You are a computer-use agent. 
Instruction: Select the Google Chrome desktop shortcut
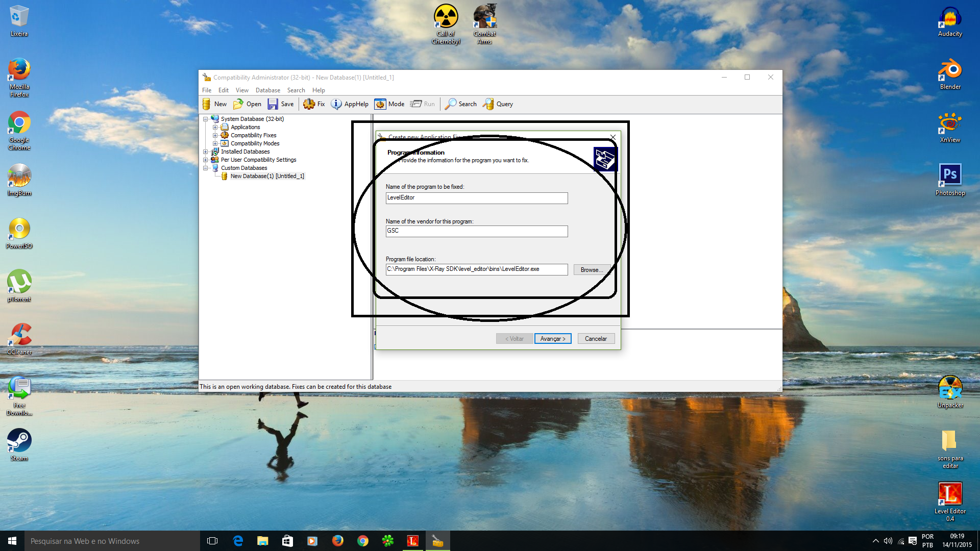tap(19, 131)
